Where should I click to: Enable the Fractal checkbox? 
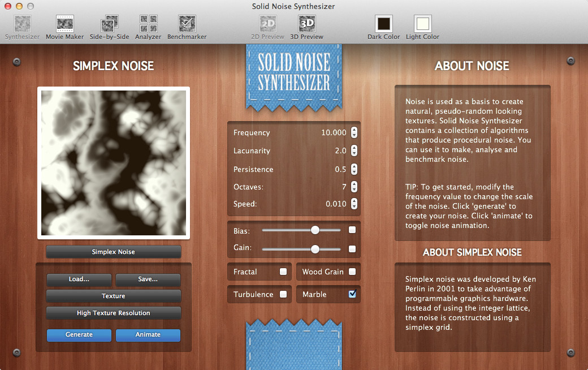click(x=283, y=272)
